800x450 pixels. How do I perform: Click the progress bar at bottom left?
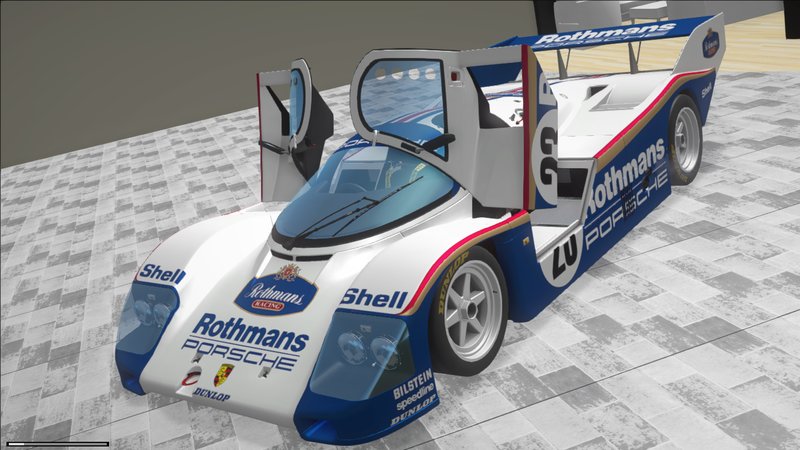[58, 444]
